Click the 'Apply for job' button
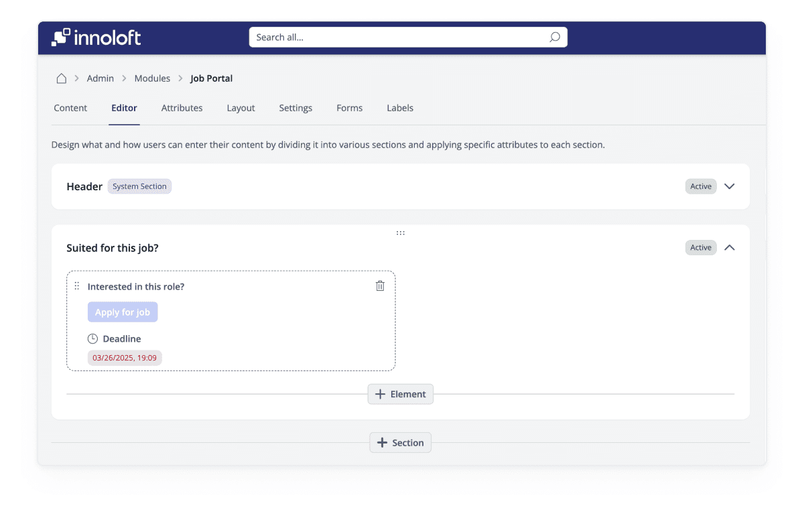 pyautogui.click(x=123, y=312)
